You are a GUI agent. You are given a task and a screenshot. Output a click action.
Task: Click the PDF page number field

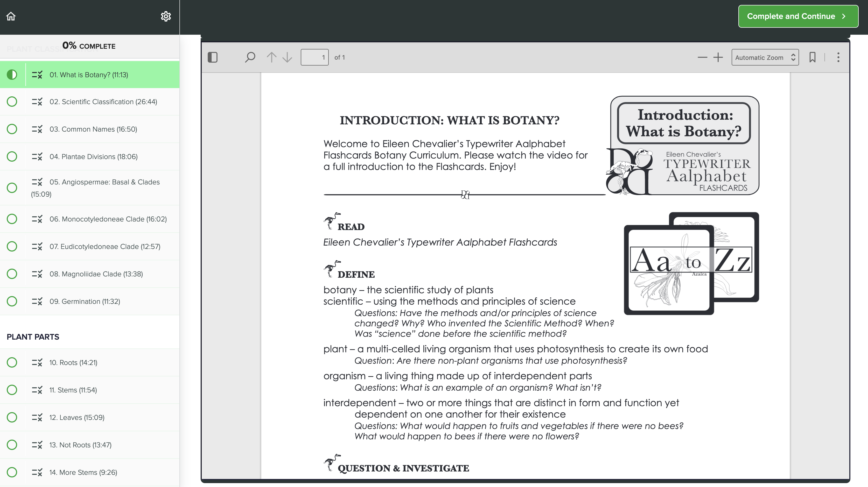tap(314, 57)
